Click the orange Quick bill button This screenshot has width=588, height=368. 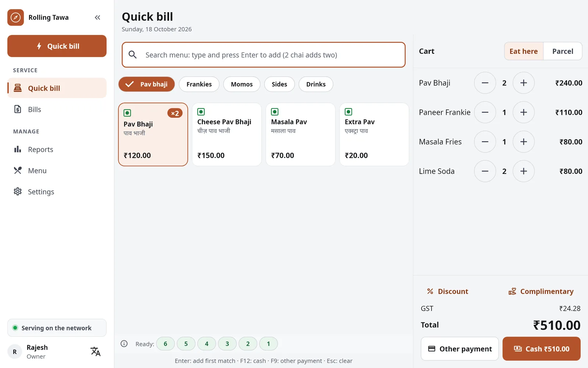point(57,46)
